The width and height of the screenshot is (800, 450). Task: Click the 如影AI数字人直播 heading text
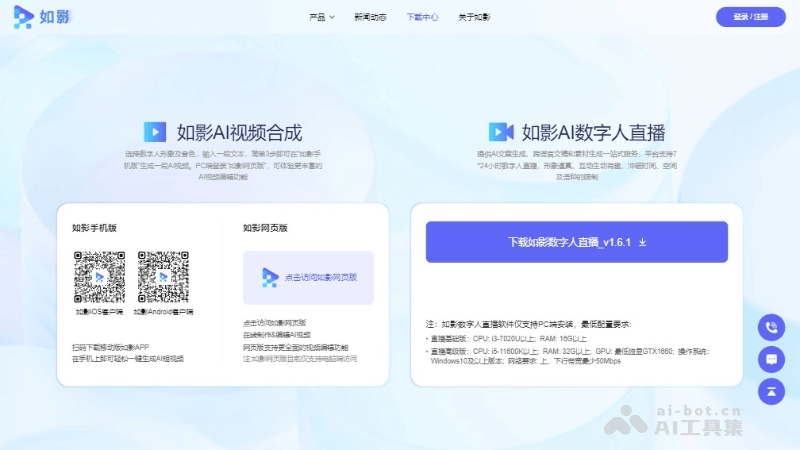pyautogui.click(x=594, y=132)
